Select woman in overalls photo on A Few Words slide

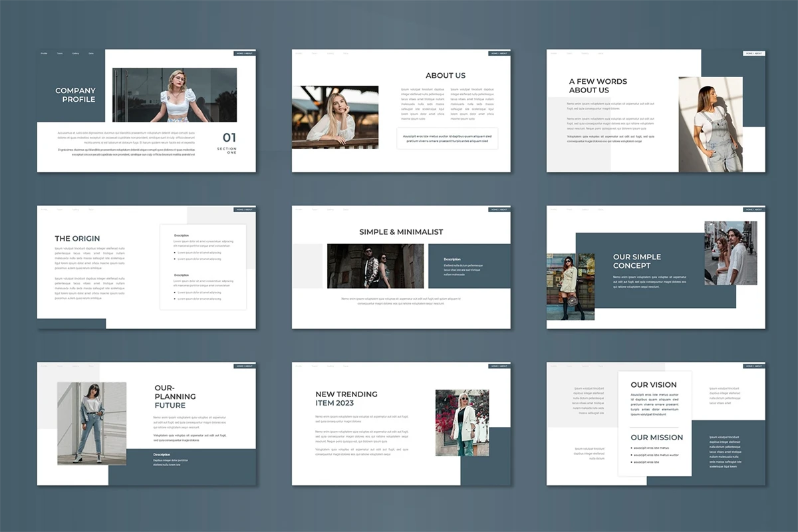coord(710,124)
